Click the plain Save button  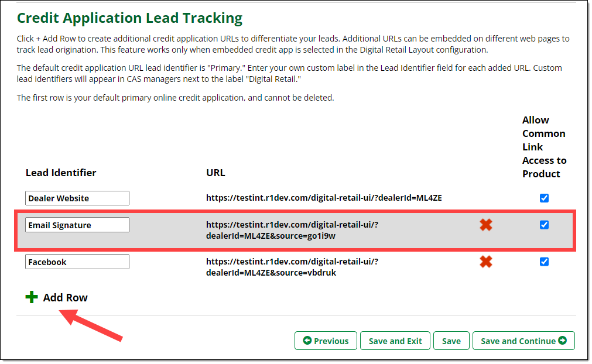(451, 341)
